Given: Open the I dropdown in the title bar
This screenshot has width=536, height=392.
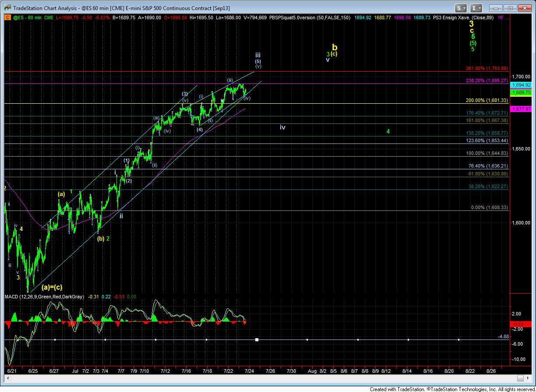Looking at the screenshot, I should (476, 8).
